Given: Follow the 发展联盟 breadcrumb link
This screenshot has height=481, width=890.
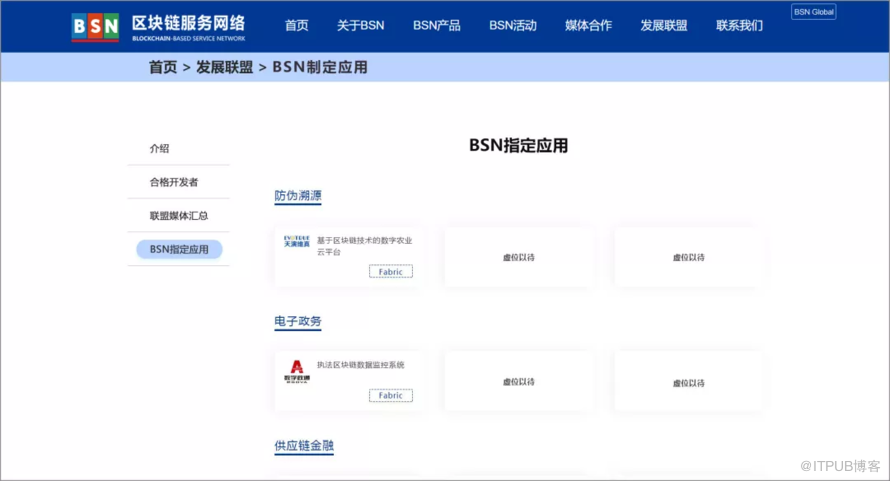Looking at the screenshot, I should (x=224, y=67).
